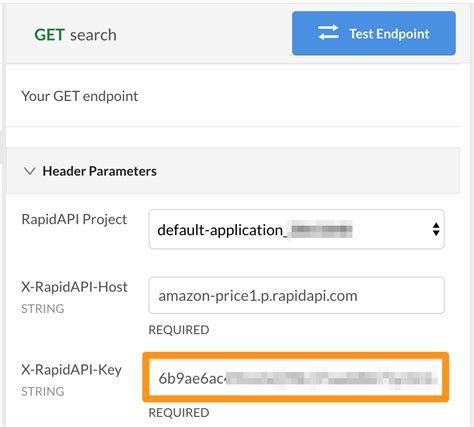Screen dimensions: 474x427
Task: Collapse the Header Parameters section chevron
Action: pos(30,171)
